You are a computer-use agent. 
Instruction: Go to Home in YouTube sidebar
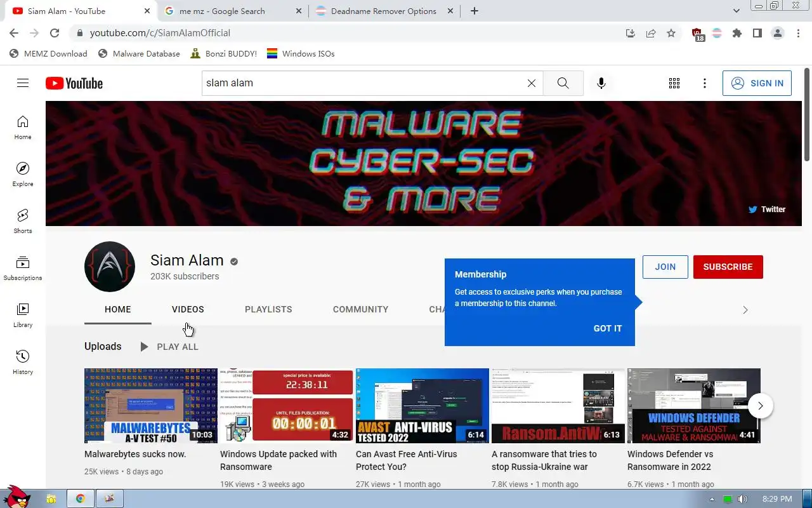click(x=23, y=128)
